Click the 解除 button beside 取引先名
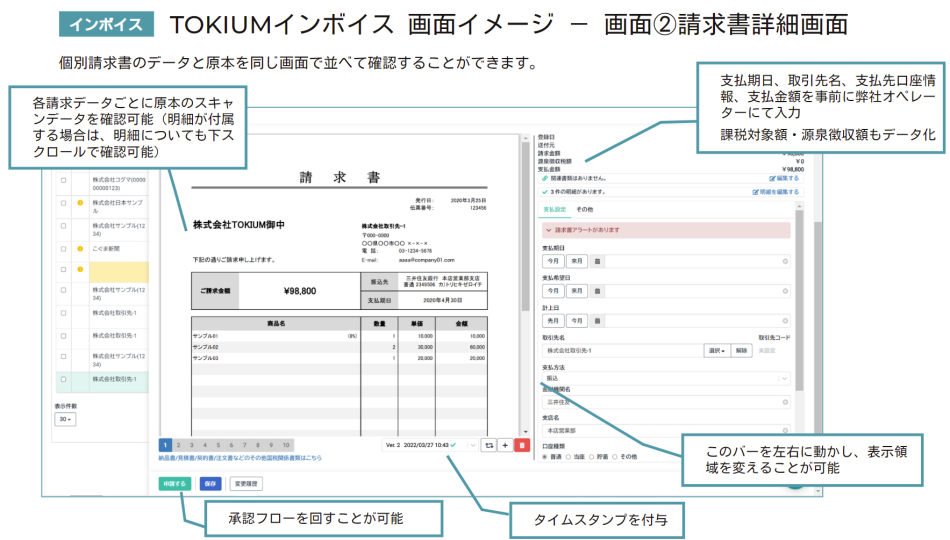The image size is (950, 540). pyautogui.click(x=742, y=350)
